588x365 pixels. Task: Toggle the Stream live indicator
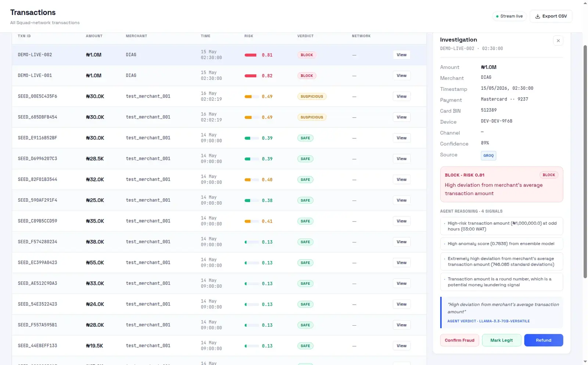click(x=509, y=16)
